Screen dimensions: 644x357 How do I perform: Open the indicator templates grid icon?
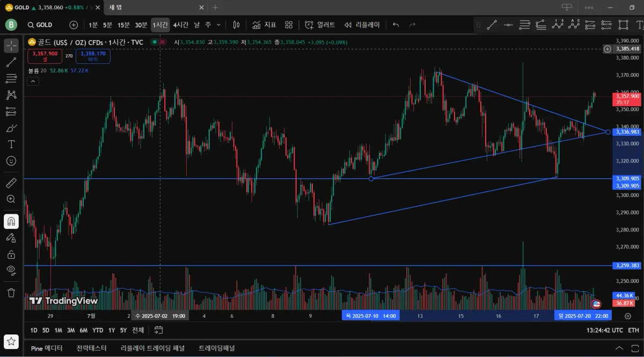point(289,25)
